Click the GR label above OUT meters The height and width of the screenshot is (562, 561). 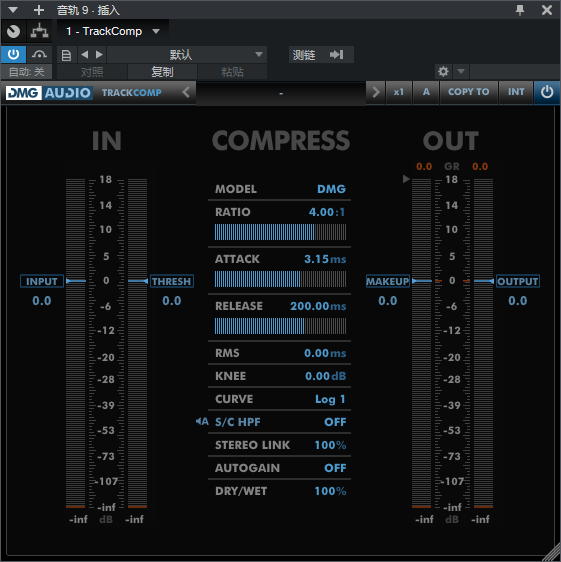(x=452, y=166)
